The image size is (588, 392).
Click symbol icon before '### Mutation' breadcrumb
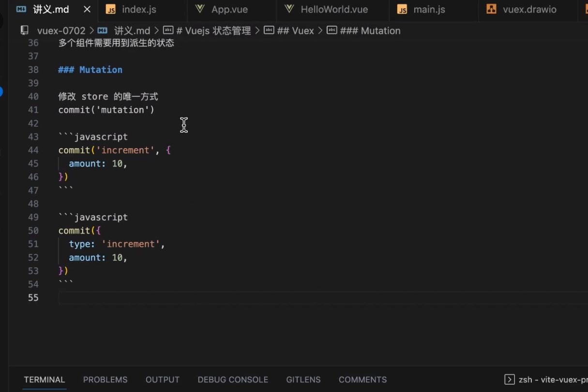(x=332, y=30)
